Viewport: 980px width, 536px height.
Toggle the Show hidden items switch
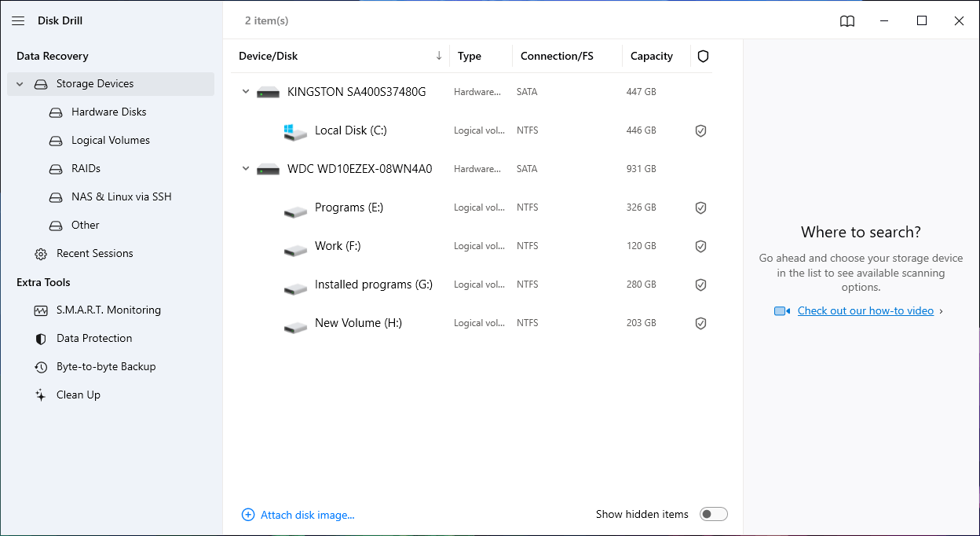click(x=714, y=514)
